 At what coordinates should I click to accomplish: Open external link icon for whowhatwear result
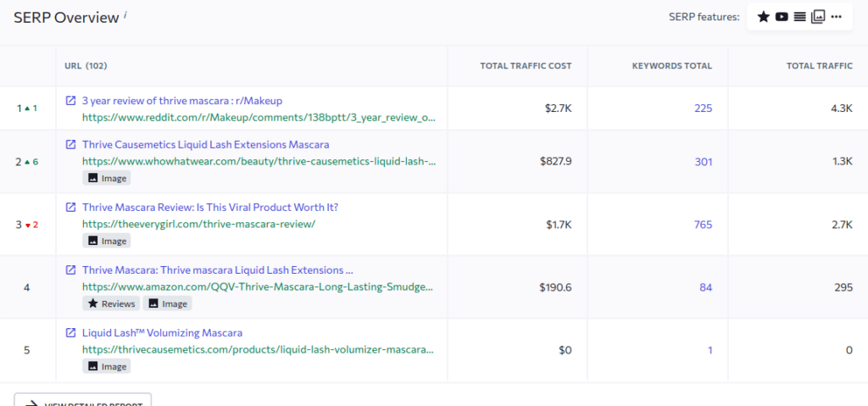[x=71, y=145]
